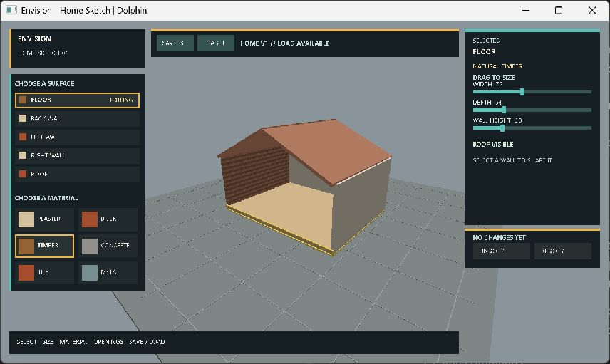Choose the Timber material
Image resolution: width=610 pixels, height=364 pixels.
tap(44, 246)
